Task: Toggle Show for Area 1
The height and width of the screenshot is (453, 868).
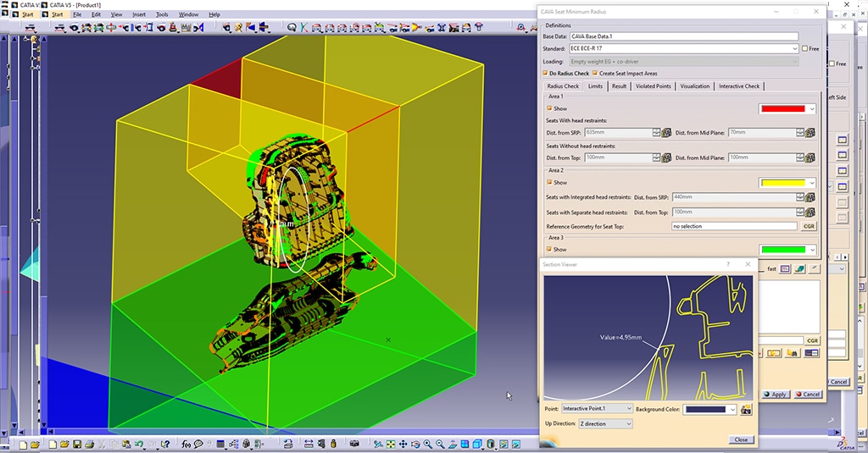Action: tap(549, 108)
